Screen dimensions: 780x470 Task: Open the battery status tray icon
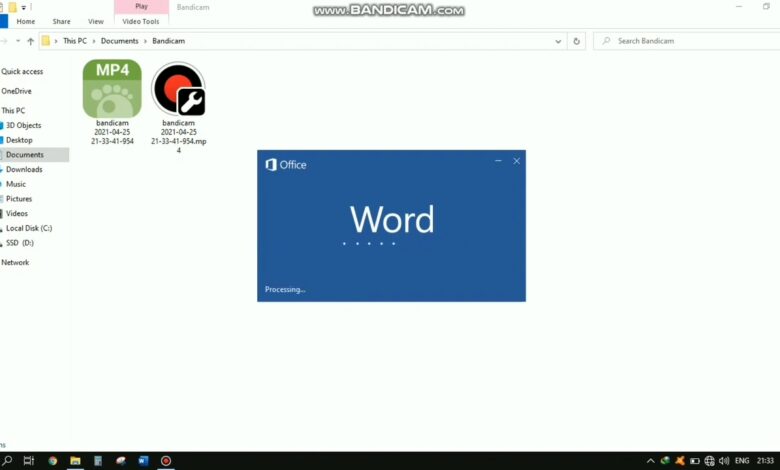click(695, 461)
